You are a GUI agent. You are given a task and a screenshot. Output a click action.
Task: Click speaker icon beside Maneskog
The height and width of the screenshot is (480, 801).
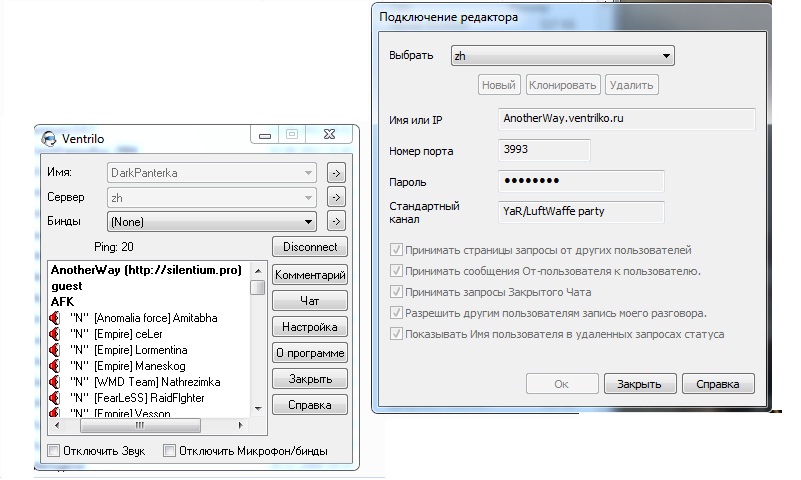[55, 366]
